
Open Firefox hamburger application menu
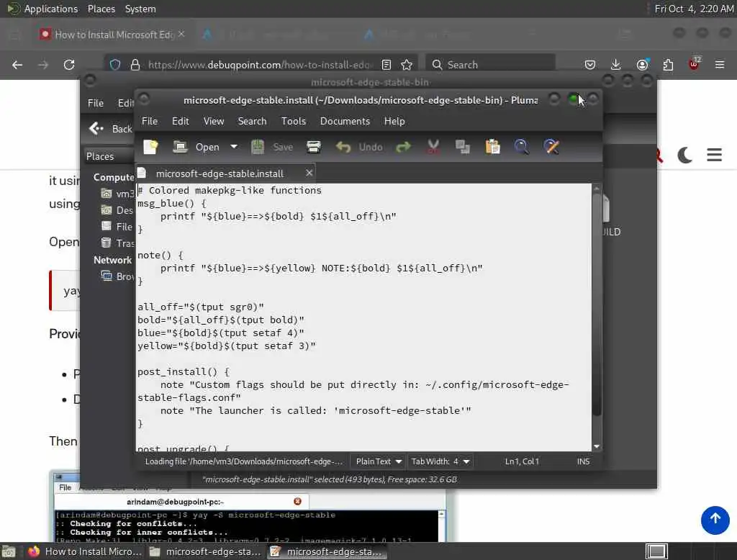tap(720, 65)
